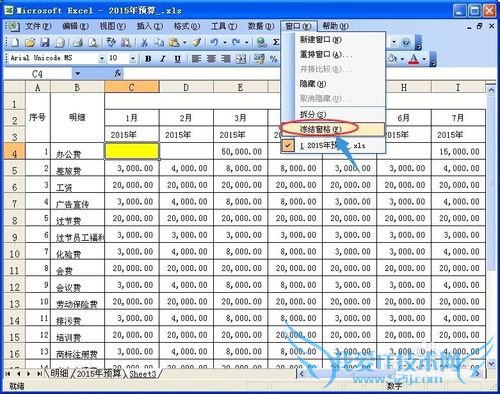
Task: Apply the red font color A
Action: pyautogui.click(x=414, y=59)
